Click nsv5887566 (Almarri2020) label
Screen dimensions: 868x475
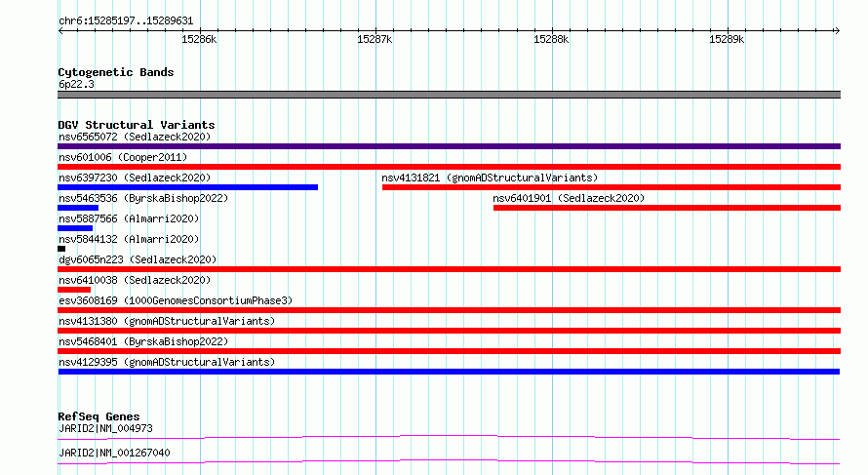pyautogui.click(x=129, y=218)
